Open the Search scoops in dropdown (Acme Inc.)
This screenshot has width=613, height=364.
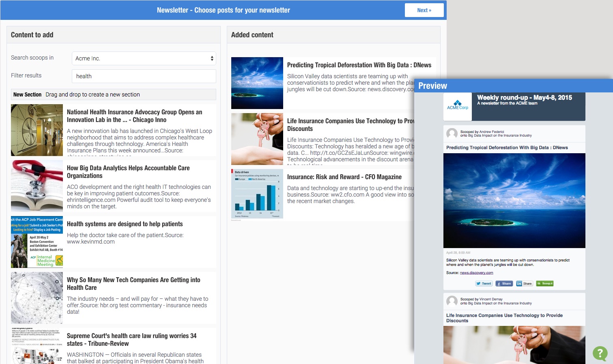(x=144, y=58)
